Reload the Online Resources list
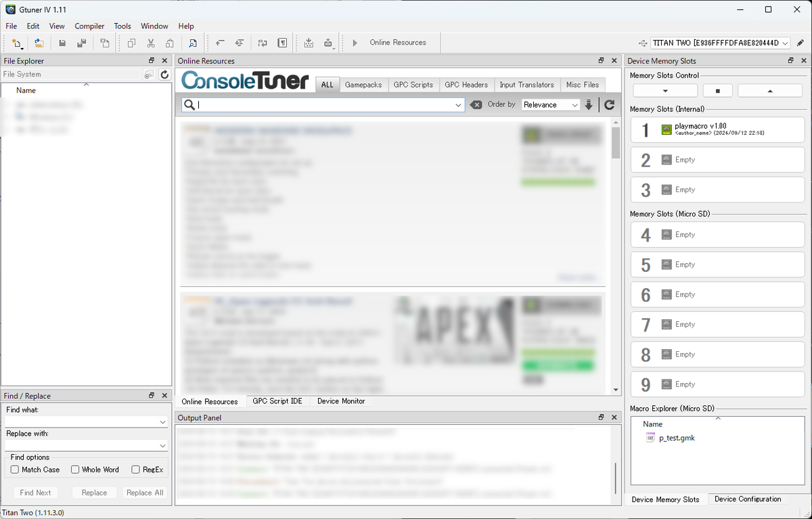This screenshot has width=812, height=519. 610,105
